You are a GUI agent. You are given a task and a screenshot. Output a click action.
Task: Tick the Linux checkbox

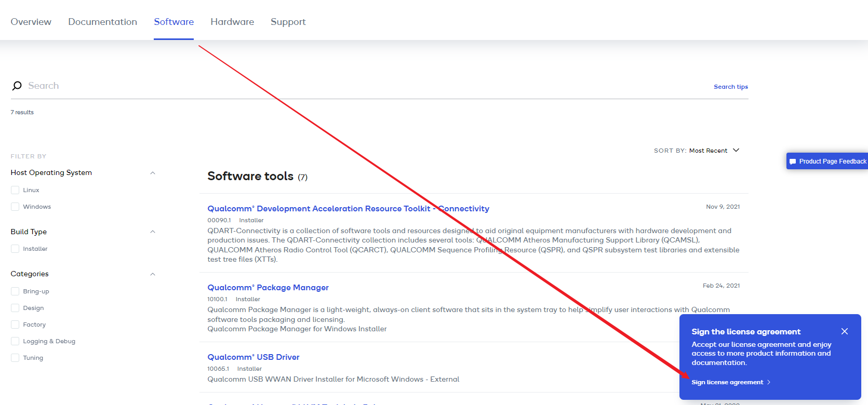pos(15,190)
